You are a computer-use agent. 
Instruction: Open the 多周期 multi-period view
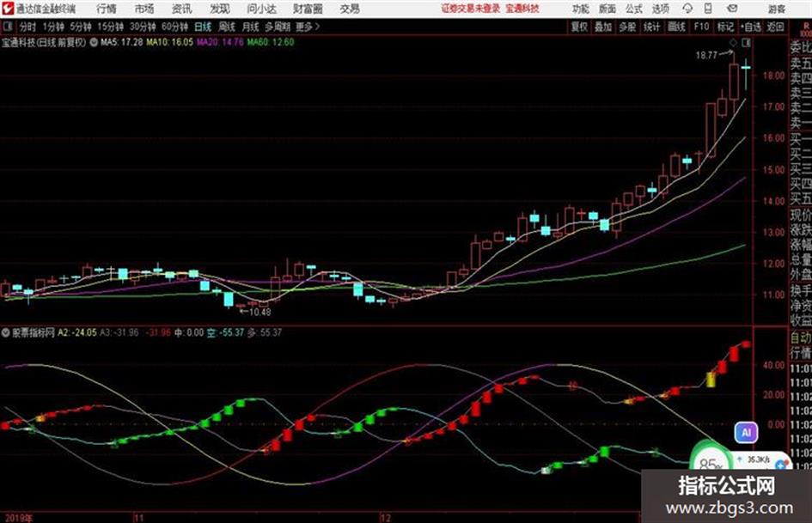(x=278, y=27)
